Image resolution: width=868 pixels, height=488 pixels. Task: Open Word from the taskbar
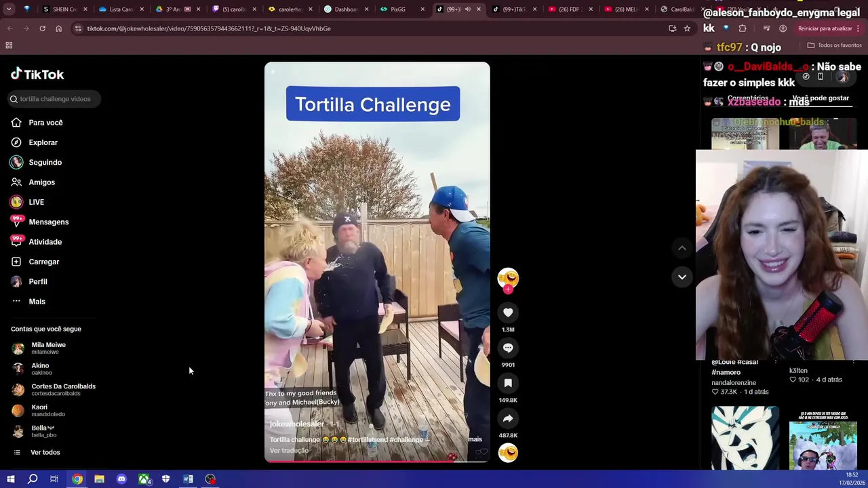[x=188, y=479]
